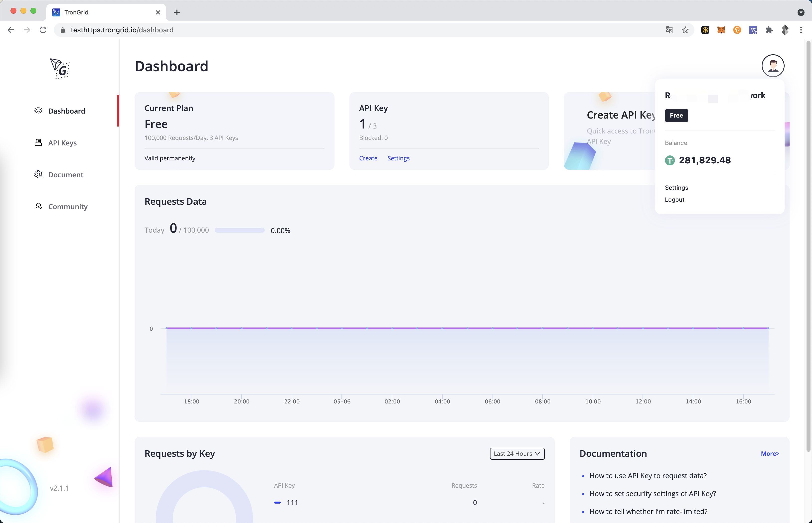
Task: Open the tab search dropdown arrow
Action: click(x=801, y=12)
